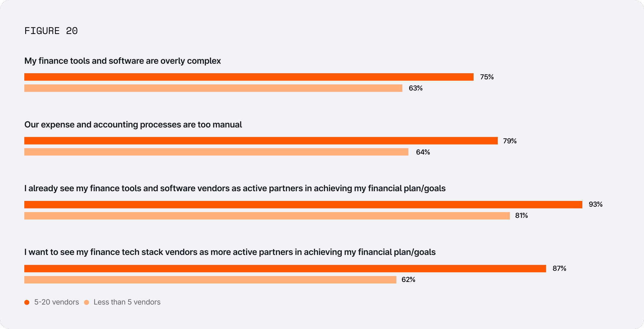The height and width of the screenshot is (329, 644).
Task: Select the 87% dark orange bar
Action: [x=285, y=269]
